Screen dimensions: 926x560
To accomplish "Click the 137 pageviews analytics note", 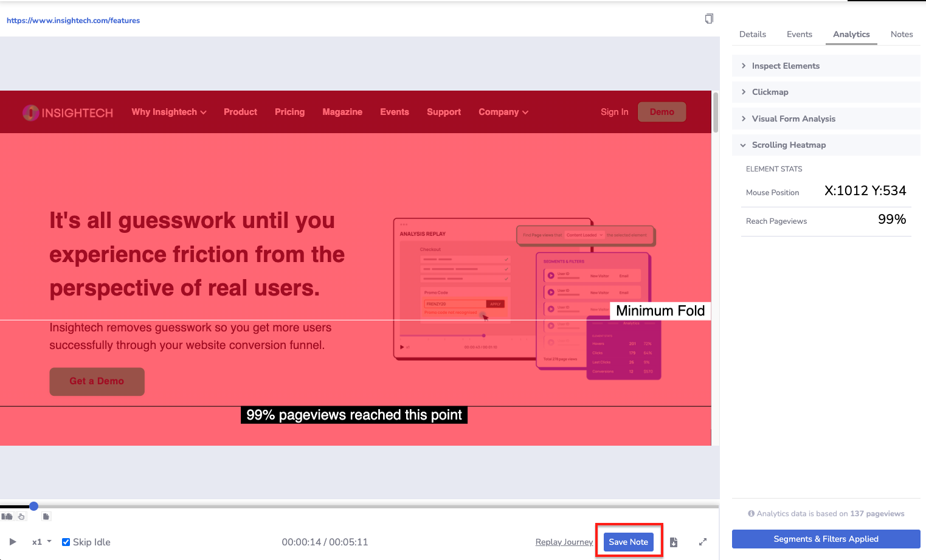I will [826, 514].
